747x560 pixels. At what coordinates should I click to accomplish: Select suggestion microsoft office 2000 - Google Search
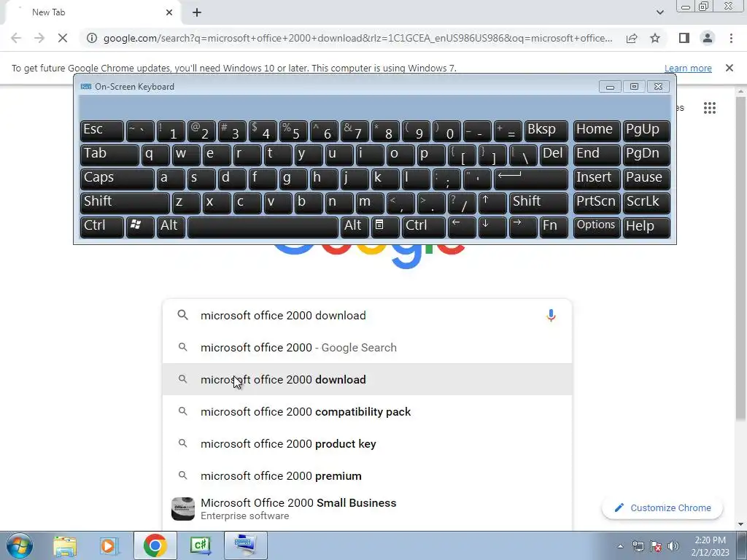tap(367, 348)
